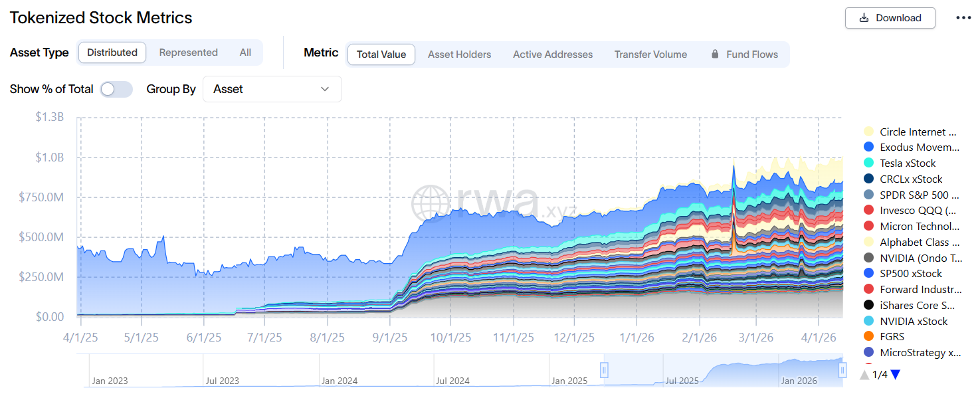Viewport: 980px width, 406px height.
Task: Switch to the Transfer Volume metric tab
Action: (x=650, y=54)
